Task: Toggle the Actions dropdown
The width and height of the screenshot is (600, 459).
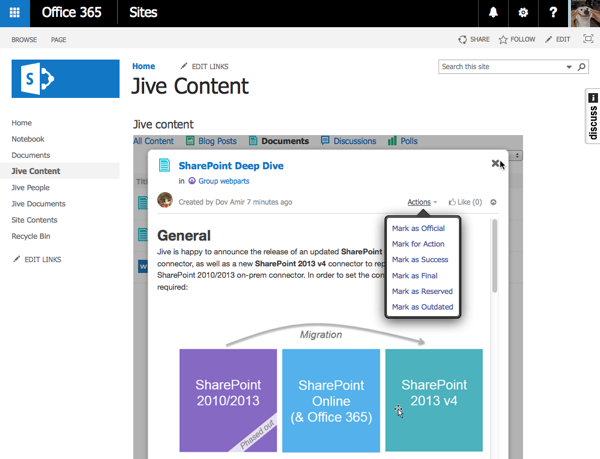Action: pos(422,202)
